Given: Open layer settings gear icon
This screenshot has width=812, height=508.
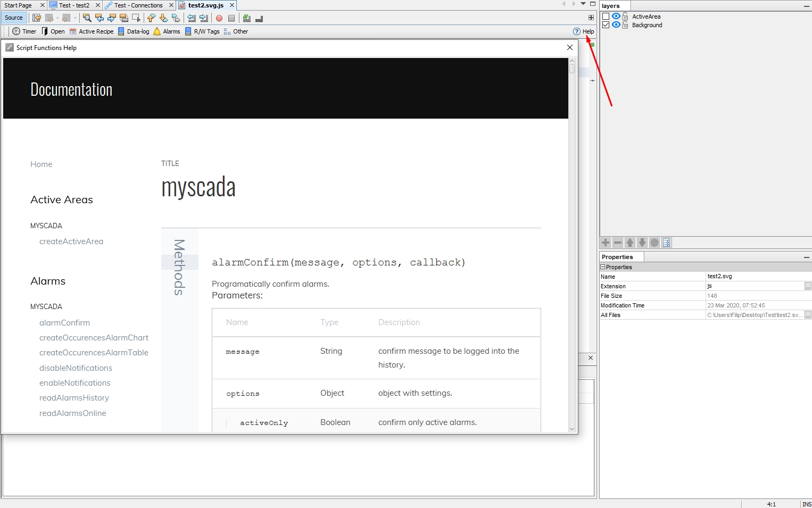Looking at the screenshot, I should 654,243.
